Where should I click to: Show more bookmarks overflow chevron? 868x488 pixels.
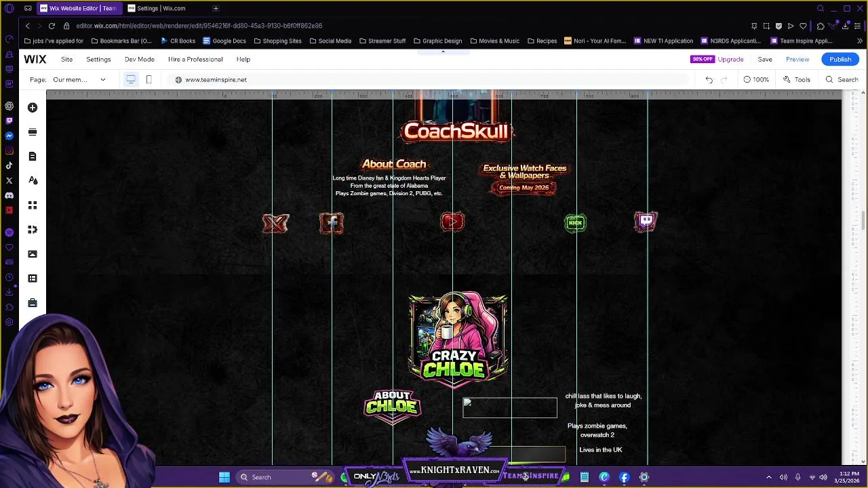(x=859, y=41)
